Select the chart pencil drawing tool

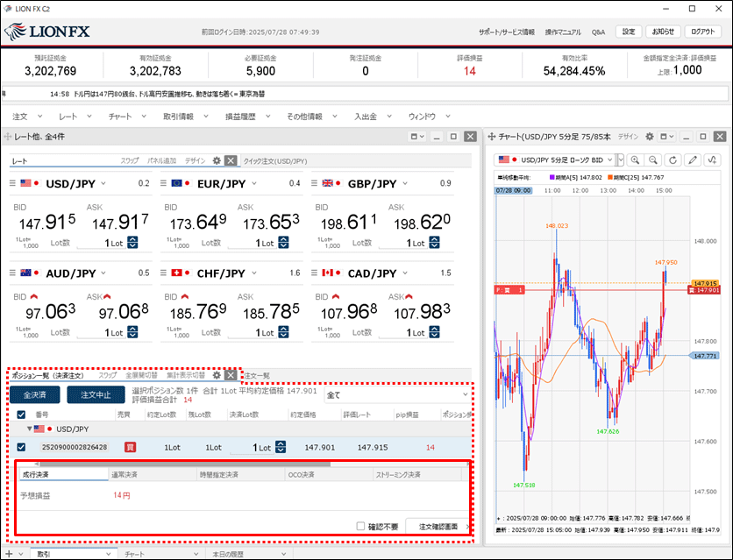(x=693, y=160)
